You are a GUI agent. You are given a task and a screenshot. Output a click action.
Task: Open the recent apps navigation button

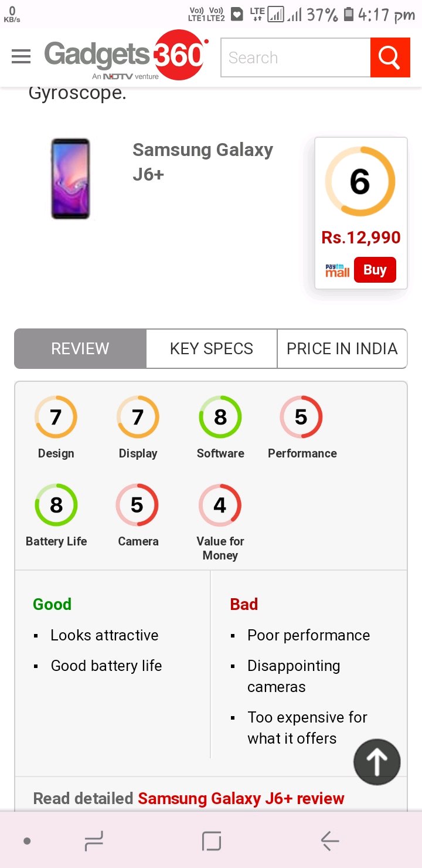[x=94, y=841]
